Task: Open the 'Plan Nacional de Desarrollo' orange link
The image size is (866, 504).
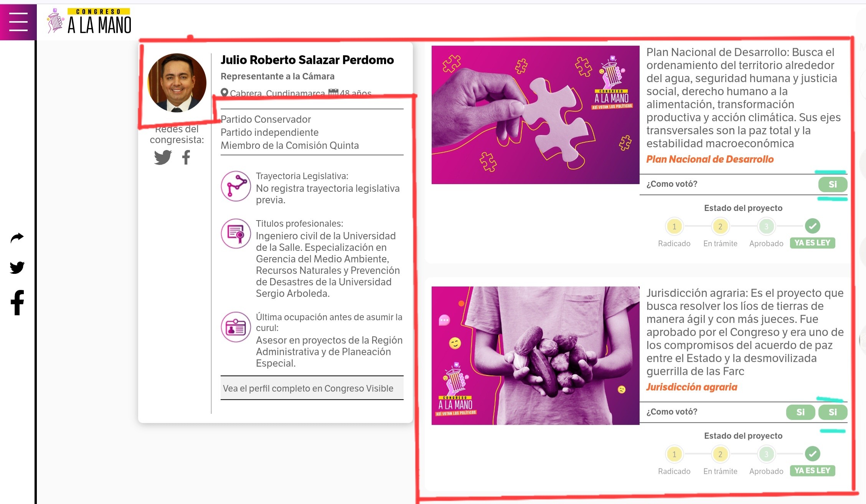Action: [709, 159]
